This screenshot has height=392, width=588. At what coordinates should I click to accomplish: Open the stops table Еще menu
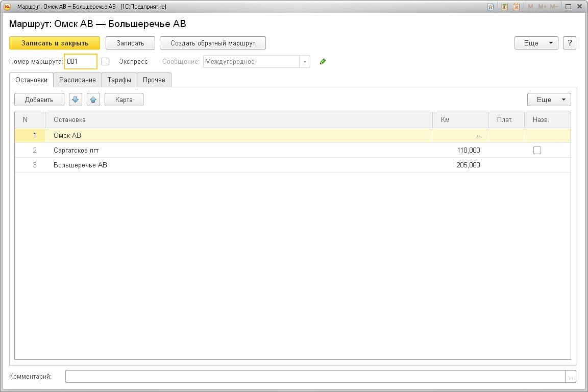coord(549,100)
